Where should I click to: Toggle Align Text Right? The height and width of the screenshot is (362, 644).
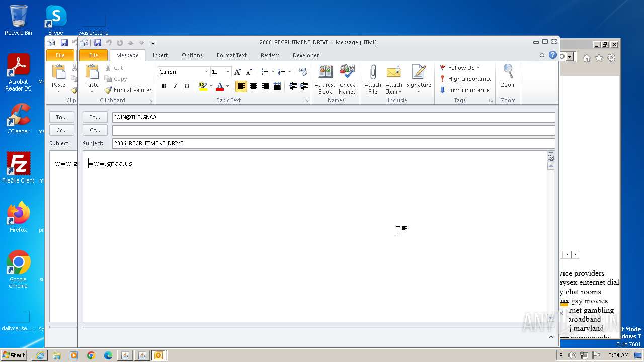pyautogui.click(x=265, y=86)
